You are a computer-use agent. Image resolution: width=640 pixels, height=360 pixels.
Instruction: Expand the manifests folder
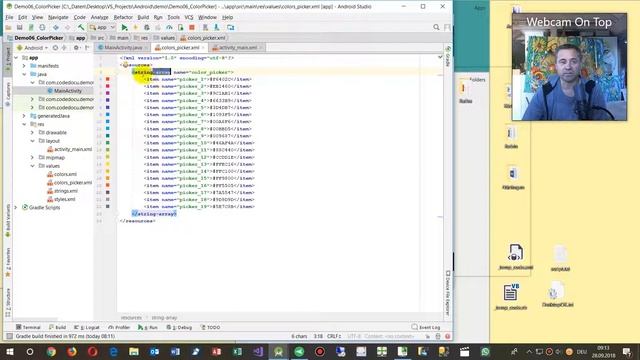point(24,66)
